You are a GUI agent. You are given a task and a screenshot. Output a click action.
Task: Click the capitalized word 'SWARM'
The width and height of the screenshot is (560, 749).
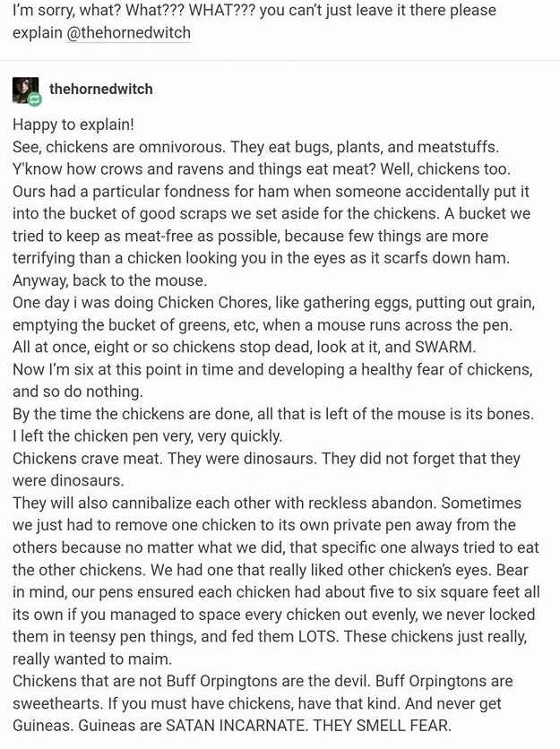(445, 348)
